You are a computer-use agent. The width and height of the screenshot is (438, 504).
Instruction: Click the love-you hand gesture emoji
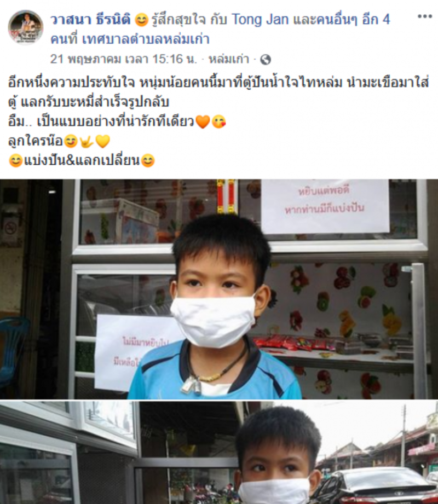pos(87,141)
